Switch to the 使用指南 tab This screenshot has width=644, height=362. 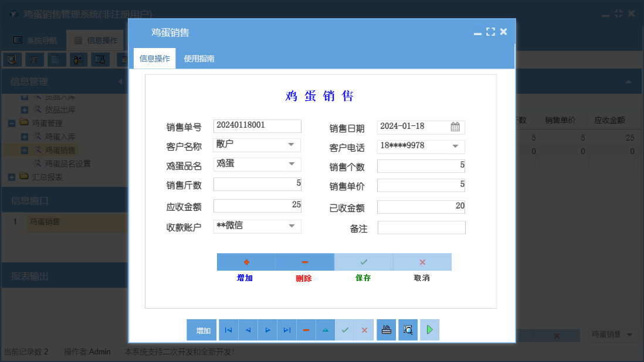coord(200,59)
